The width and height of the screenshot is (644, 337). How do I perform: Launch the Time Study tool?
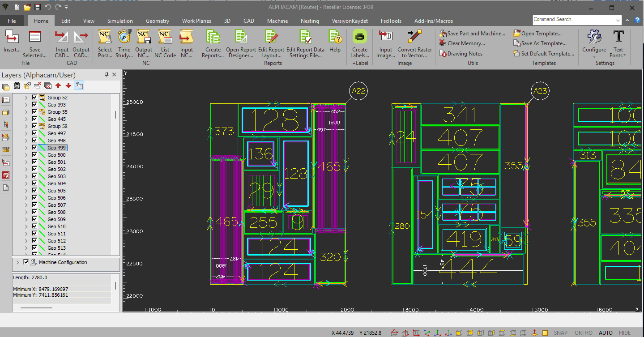coord(124,38)
